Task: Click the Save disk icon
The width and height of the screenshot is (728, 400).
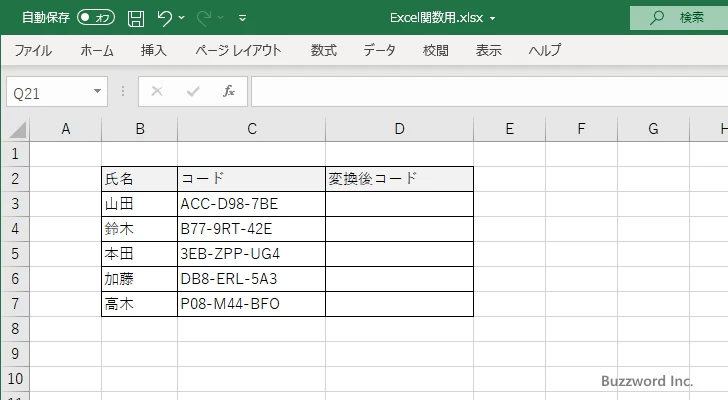Action: (136, 18)
